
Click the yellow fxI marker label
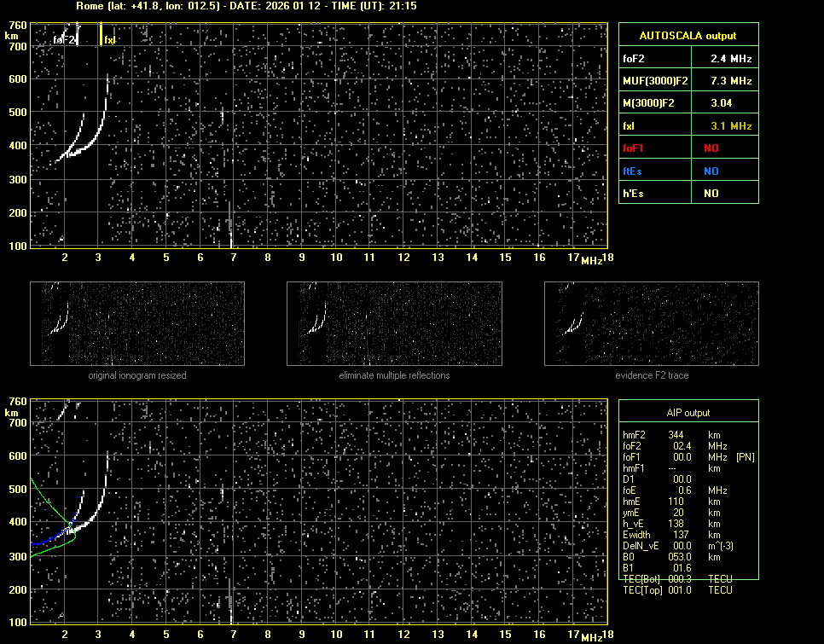coord(109,39)
